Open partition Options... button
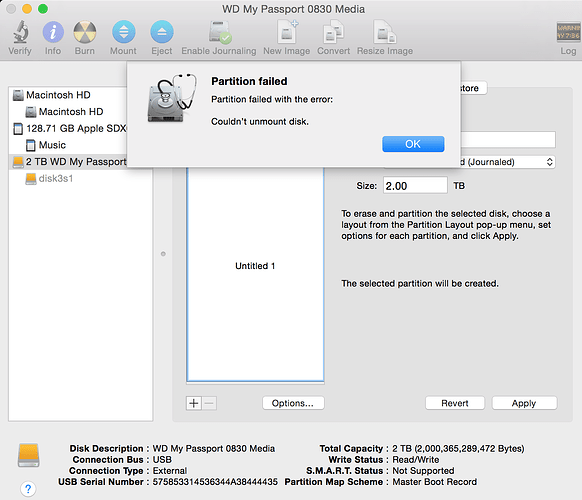The width and height of the screenshot is (582, 500). (293, 403)
